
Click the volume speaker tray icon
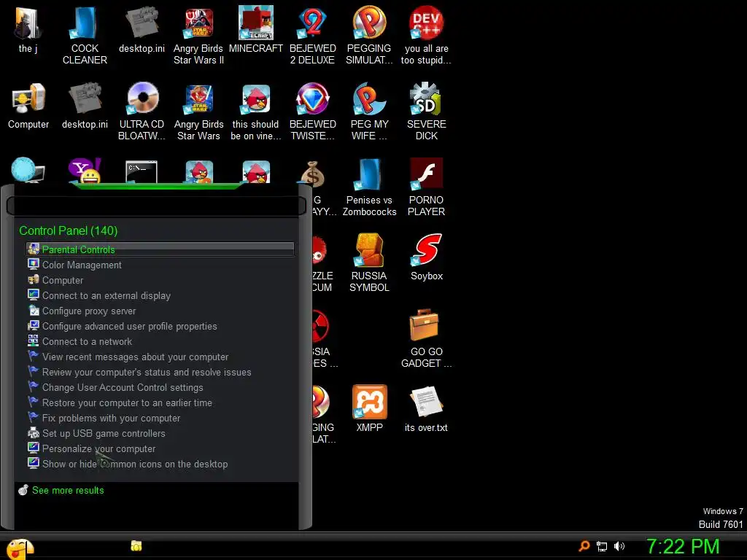(619, 546)
